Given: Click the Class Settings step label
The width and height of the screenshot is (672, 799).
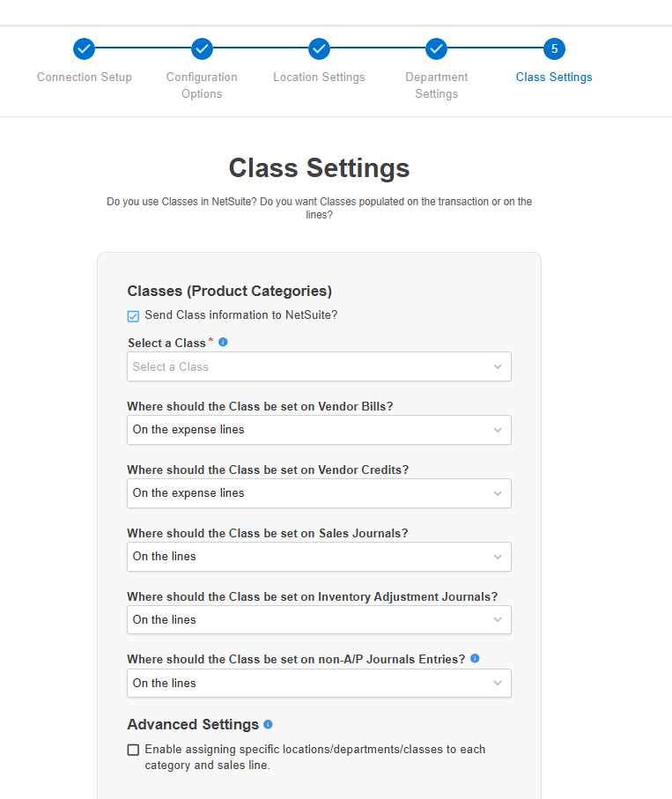Looking at the screenshot, I should 554,78.
